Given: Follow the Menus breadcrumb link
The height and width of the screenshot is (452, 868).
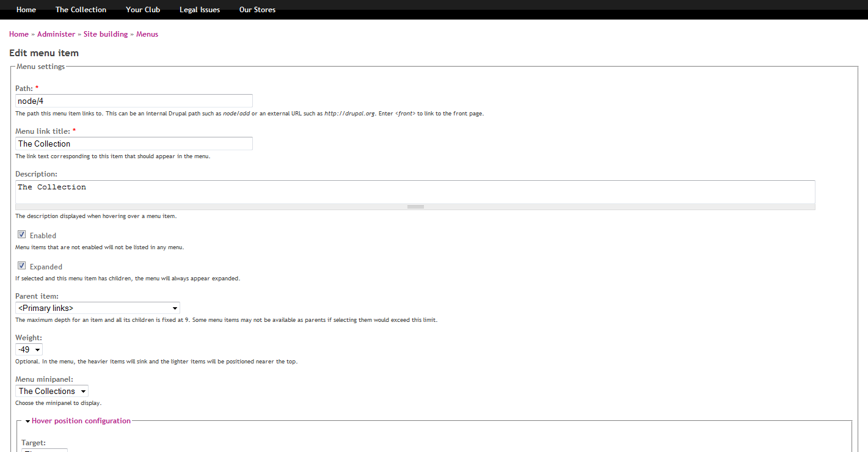Looking at the screenshot, I should coord(147,34).
